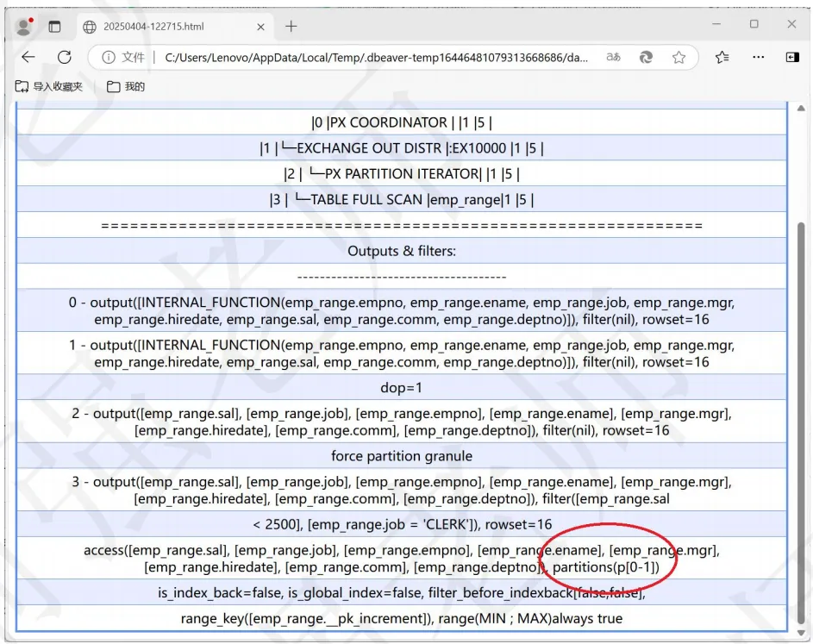Open a new tab with plus button
The height and width of the screenshot is (644, 813).
tap(291, 27)
